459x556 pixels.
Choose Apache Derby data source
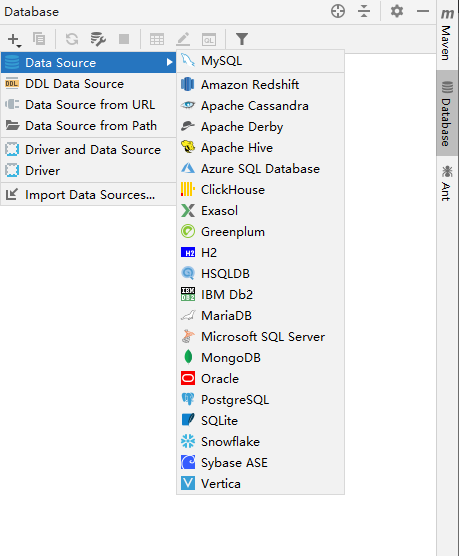coord(260,127)
